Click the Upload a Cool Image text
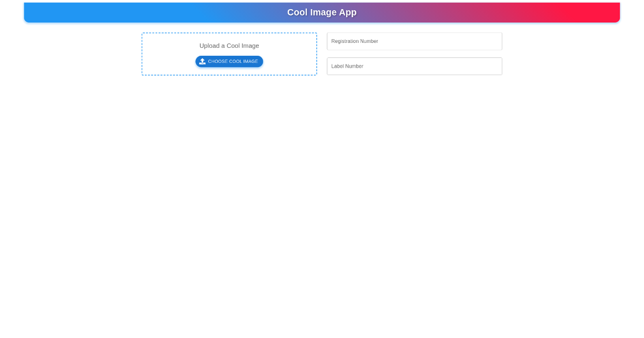This screenshot has height=338, width=644. click(229, 46)
